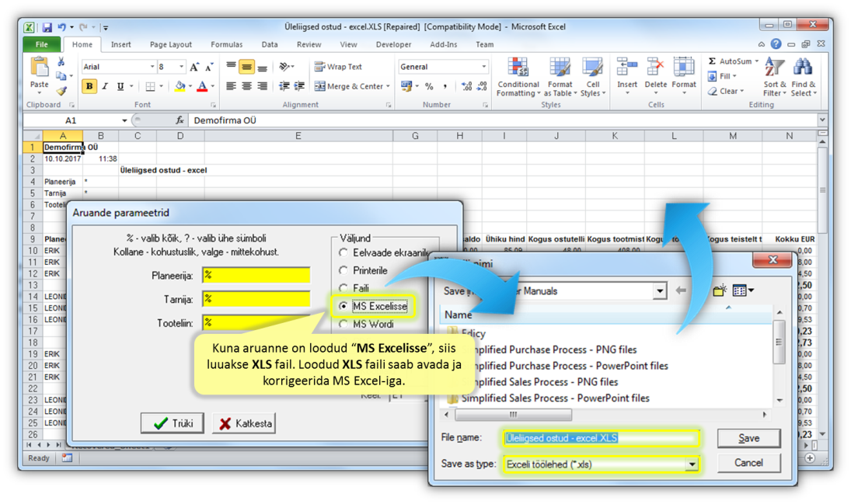Apply Middle Align vertical alignment
Image resolution: width=851 pixels, height=504 pixels.
coord(247,67)
